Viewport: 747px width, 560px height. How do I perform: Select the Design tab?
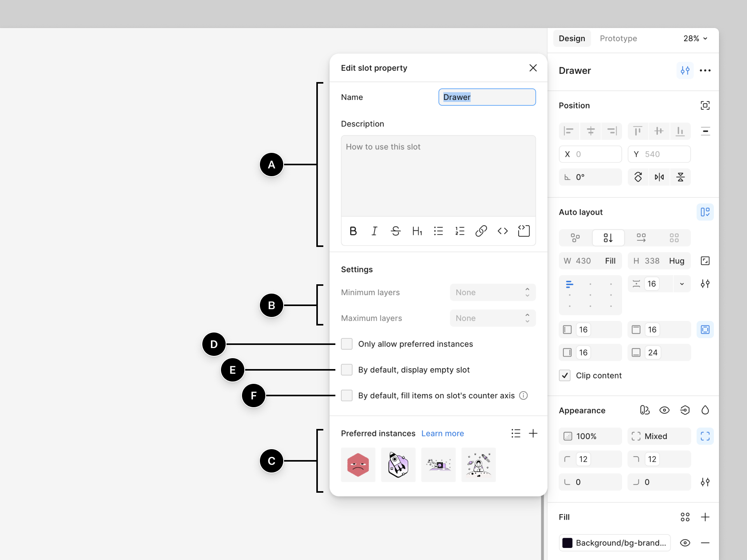pyautogui.click(x=572, y=38)
